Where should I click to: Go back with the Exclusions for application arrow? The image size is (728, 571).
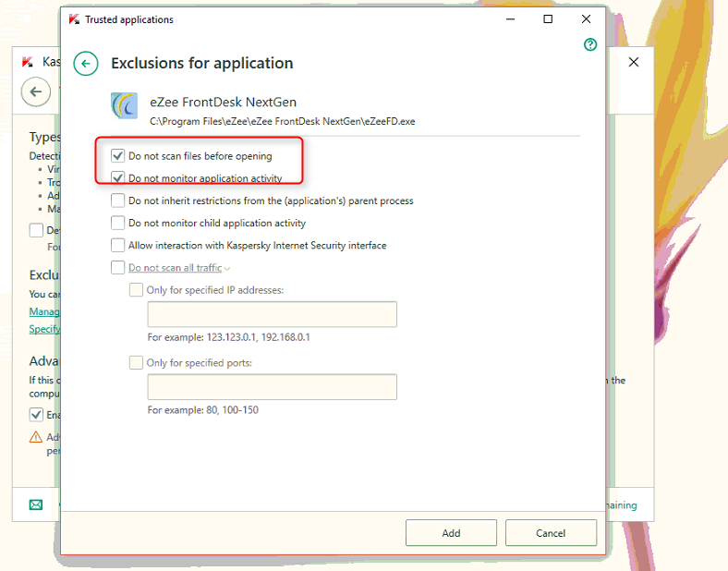pos(86,64)
